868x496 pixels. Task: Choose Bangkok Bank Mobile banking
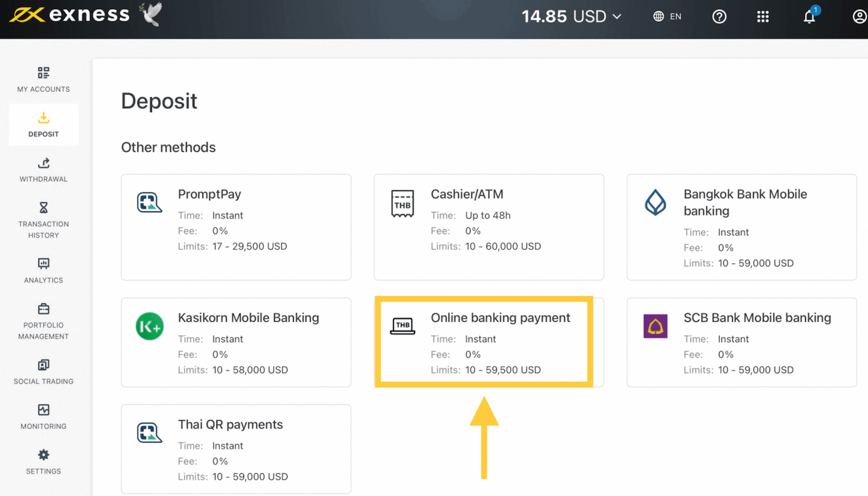[x=742, y=227]
